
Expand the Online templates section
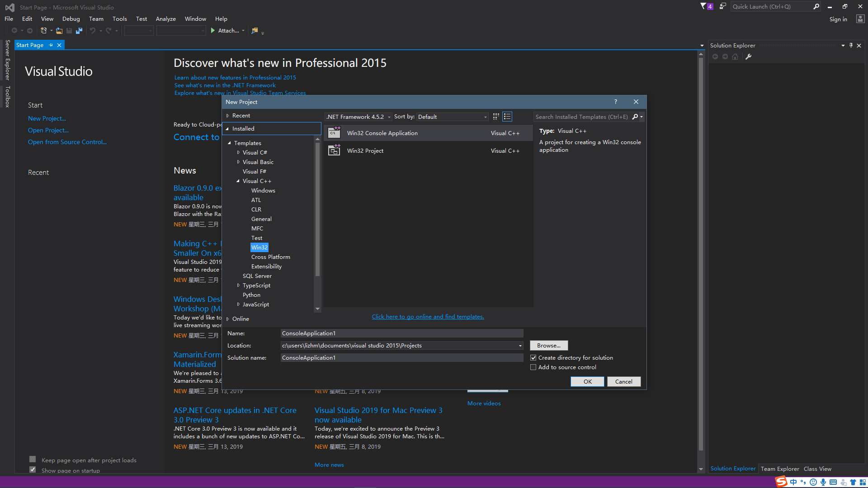click(227, 319)
